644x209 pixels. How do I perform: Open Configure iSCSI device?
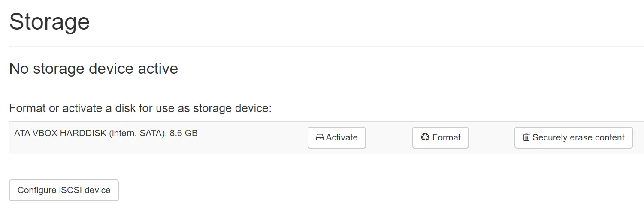(64, 190)
